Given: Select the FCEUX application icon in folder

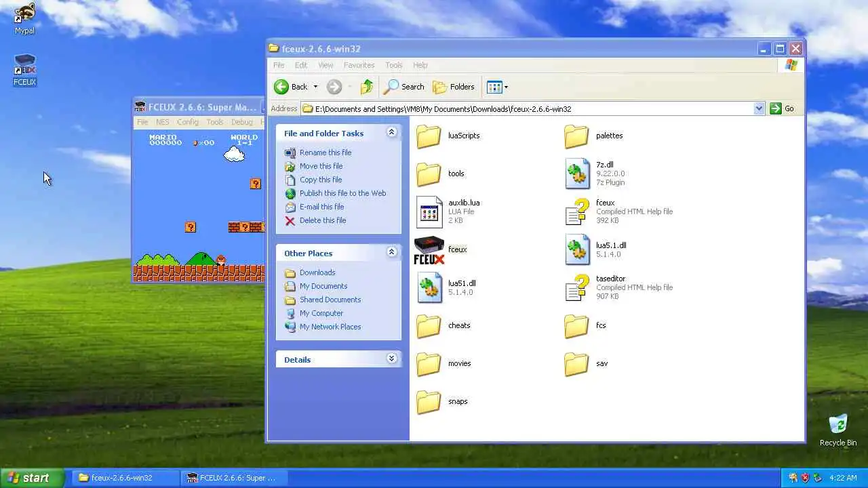Looking at the screenshot, I should tap(429, 250).
